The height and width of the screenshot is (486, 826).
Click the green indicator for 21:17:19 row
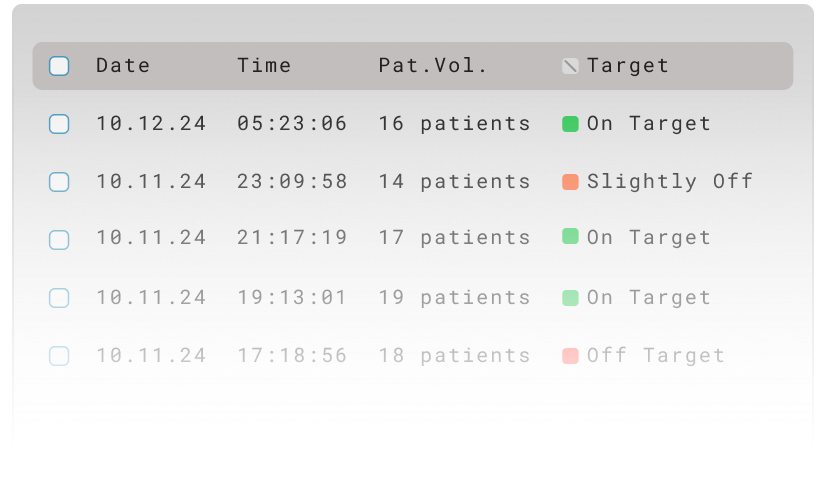pyautogui.click(x=570, y=236)
